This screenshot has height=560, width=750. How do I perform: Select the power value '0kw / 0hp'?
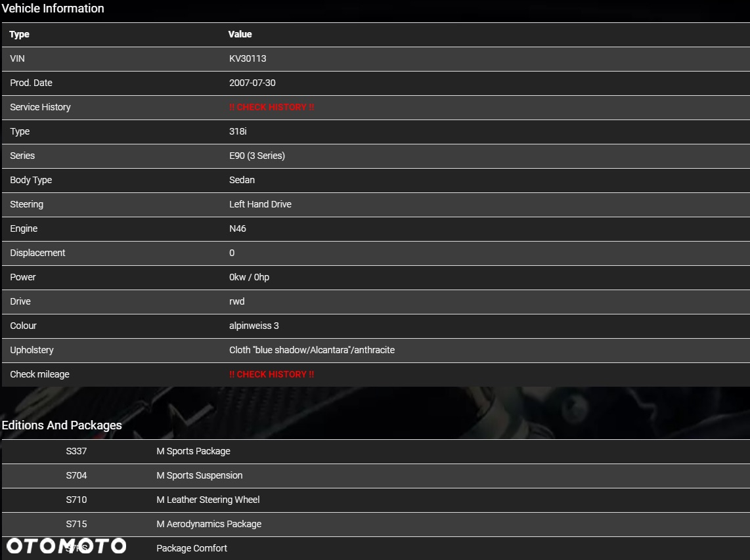[249, 277]
